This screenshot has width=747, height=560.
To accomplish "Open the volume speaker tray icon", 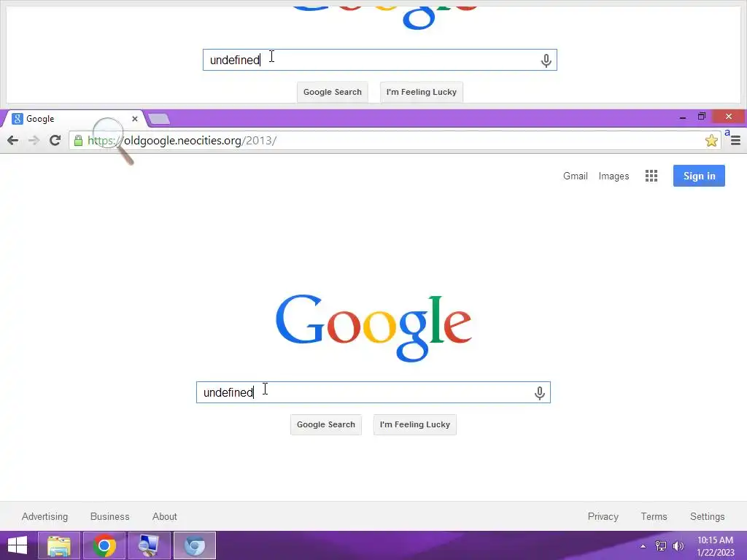I will click(678, 546).
